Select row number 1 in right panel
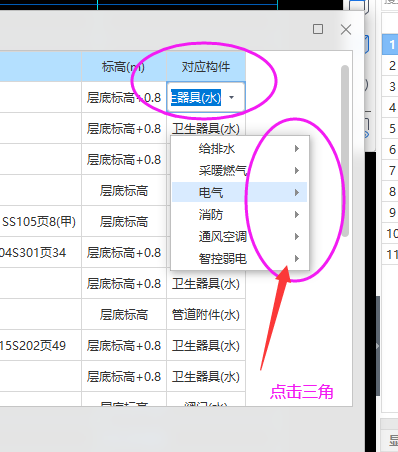Image resolution: width=398 pixels, height=452 pixels. [x=390, y=44]
